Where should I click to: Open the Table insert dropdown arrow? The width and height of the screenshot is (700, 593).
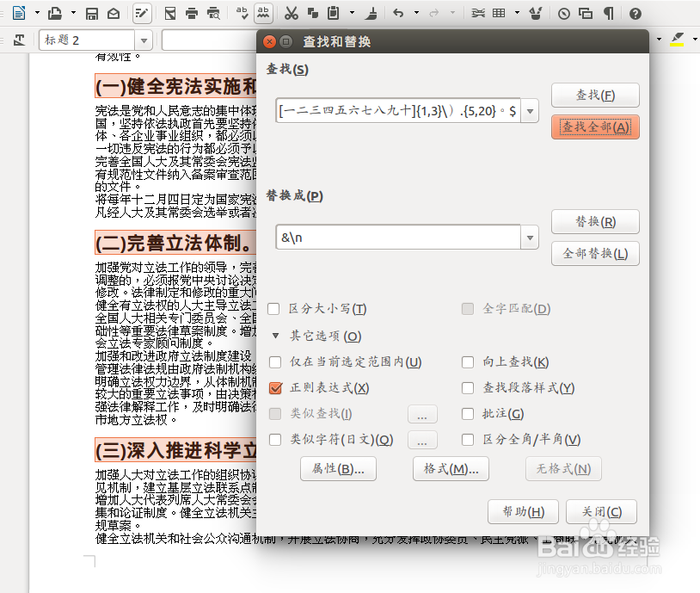(517, 14)
